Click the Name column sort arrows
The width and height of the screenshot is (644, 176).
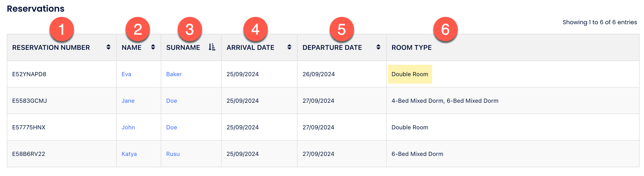153,47
